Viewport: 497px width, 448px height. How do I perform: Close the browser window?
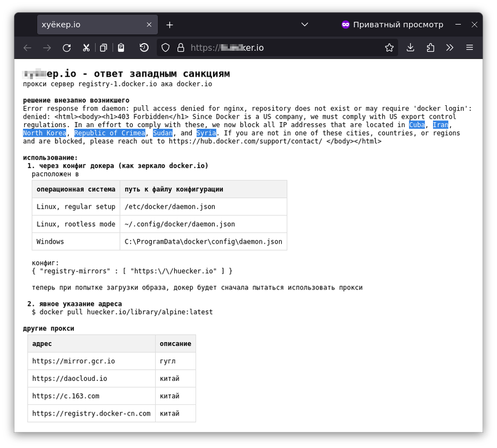(474, 25)
